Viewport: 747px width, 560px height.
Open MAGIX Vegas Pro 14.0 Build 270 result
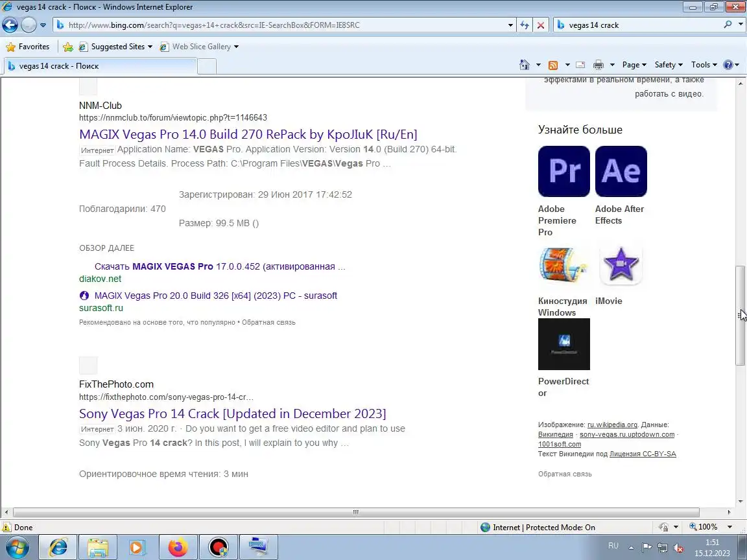tap(248, 134)
